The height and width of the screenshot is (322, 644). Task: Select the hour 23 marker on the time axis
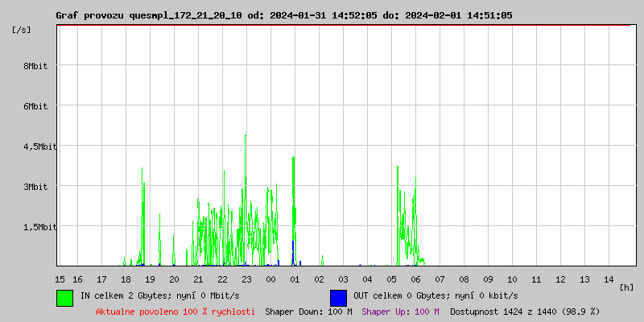[246, 279]
